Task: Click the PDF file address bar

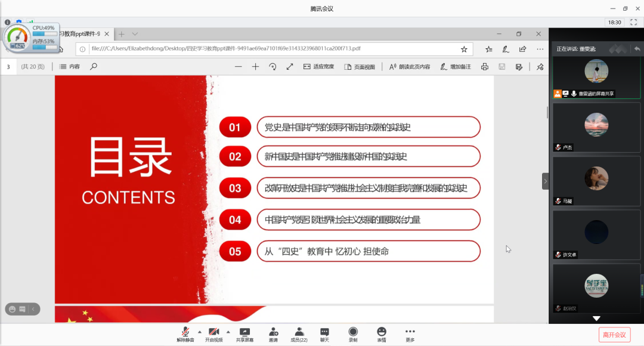Action: point(268,49)
